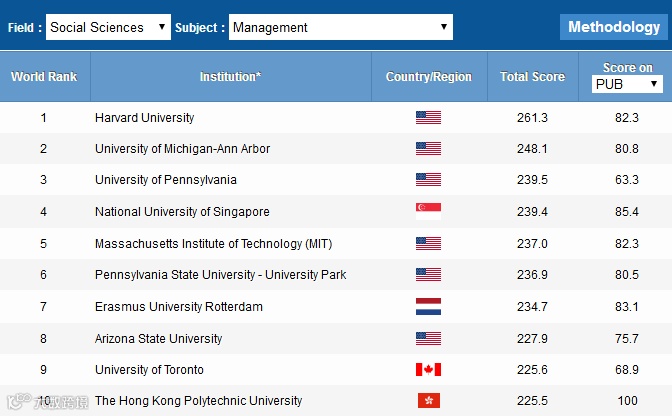
Task: Click the US flag in University of Pennsylvania row
Action: point(428,180)
